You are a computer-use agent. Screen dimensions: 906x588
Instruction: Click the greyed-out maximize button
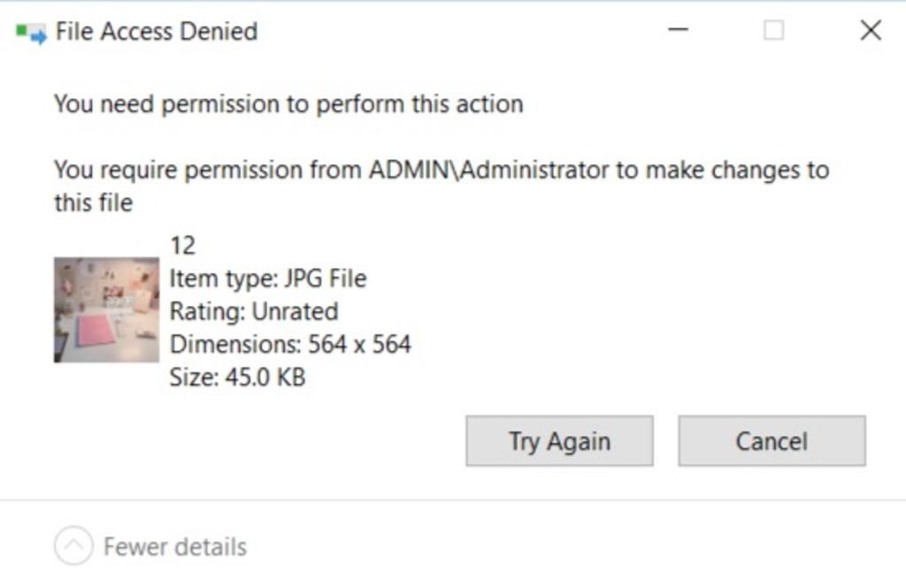coord(773,31)
